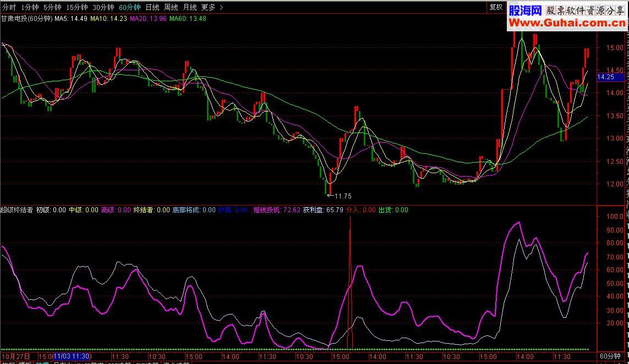Click the 60分钟 period label at bottom right

pyautogui.click(x=610, y=356)
